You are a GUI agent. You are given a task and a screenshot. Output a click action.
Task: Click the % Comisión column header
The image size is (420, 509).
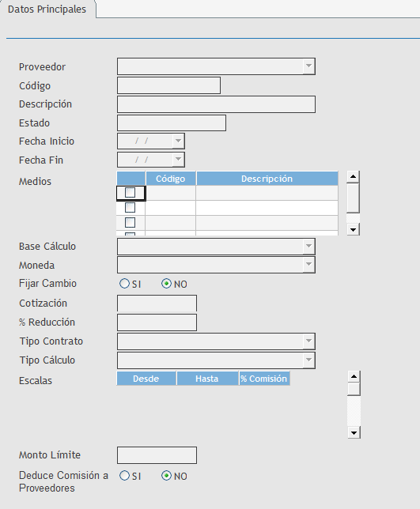[264, 379]
